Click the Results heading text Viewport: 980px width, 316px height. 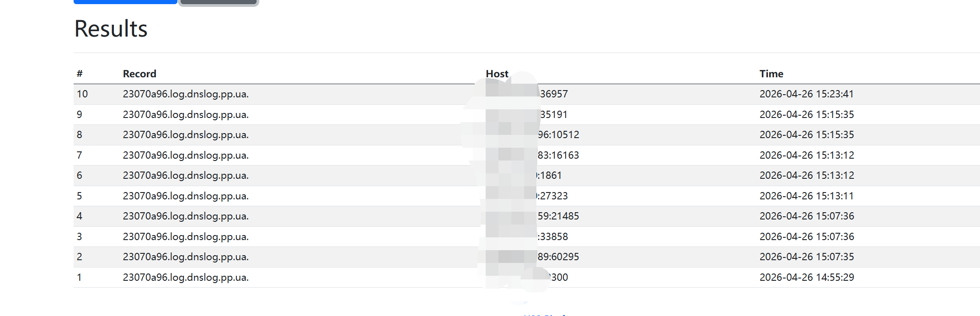click(111, 29)
